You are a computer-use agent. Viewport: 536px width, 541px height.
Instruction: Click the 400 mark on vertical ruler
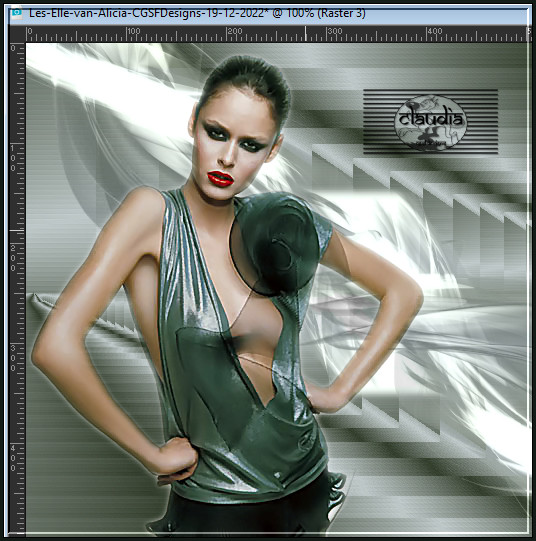(x=13, y=458)
